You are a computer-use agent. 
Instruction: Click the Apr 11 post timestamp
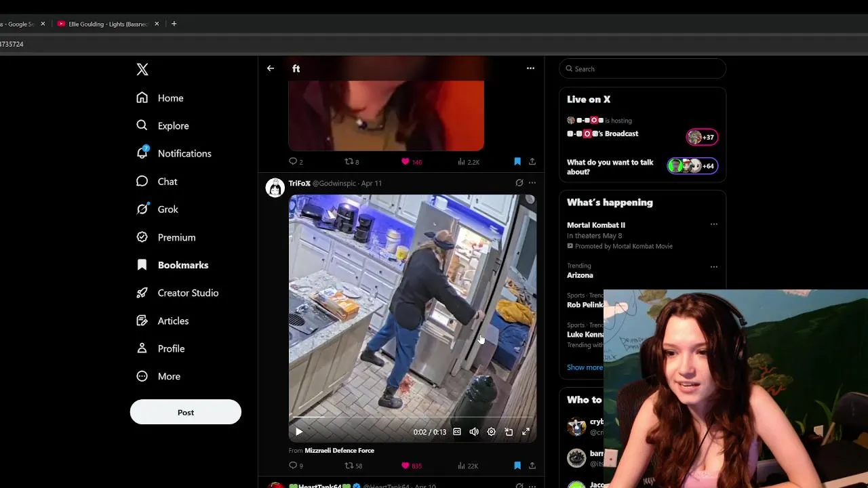[x=372, y=183]
